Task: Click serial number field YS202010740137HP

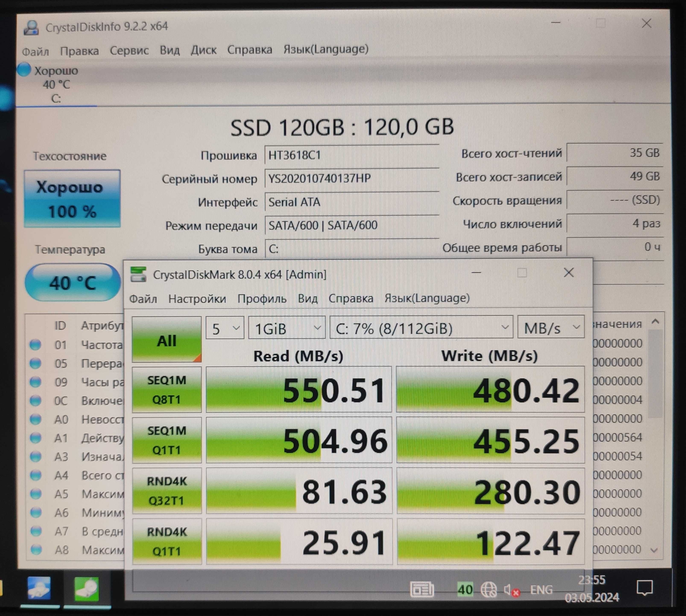Action: (x=352, y=178)
